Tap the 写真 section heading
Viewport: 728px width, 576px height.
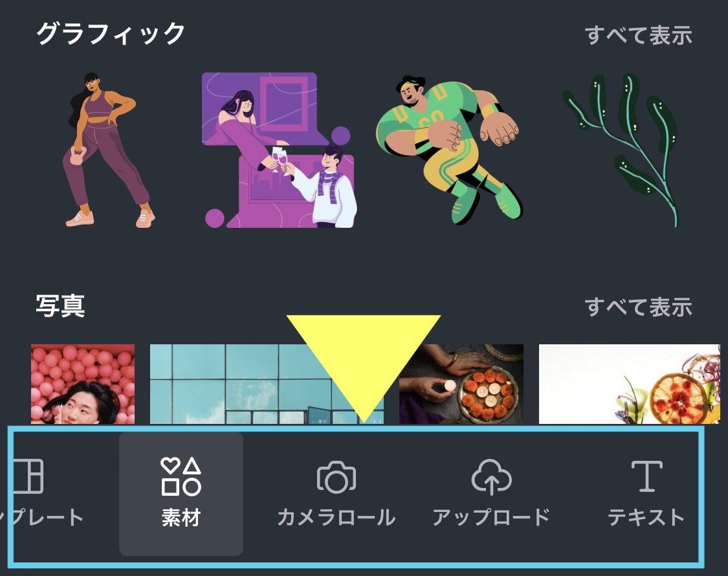click(60, 305)
